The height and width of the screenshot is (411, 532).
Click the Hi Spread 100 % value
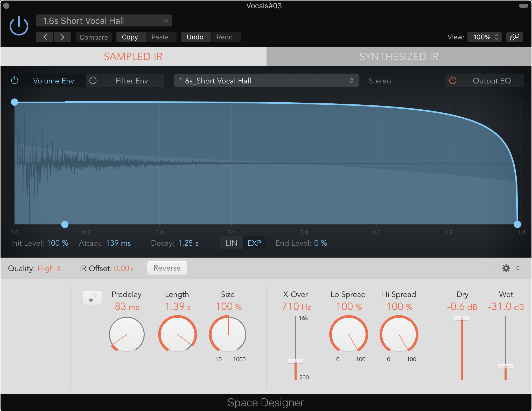(x=399, y=307)
